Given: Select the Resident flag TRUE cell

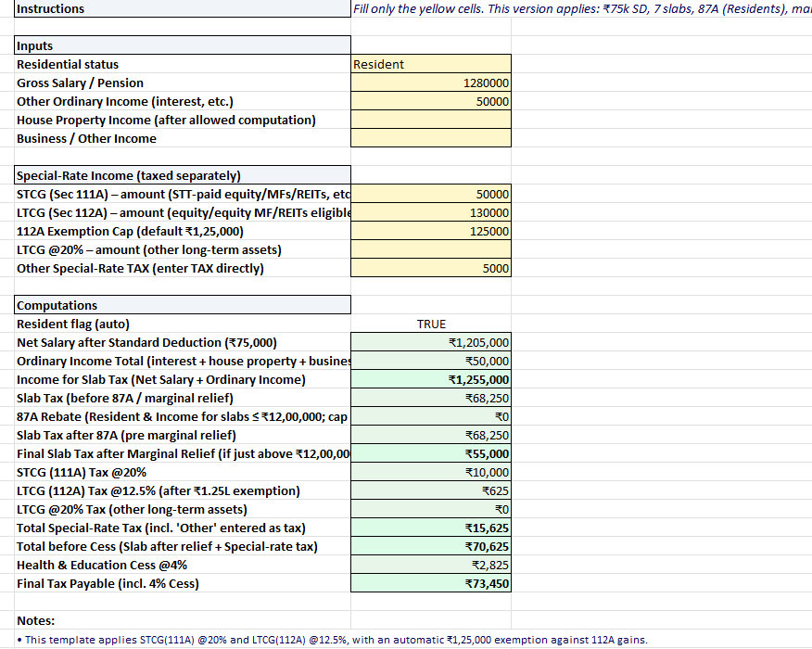Looking at the screenshot, I should click(430, 324).
